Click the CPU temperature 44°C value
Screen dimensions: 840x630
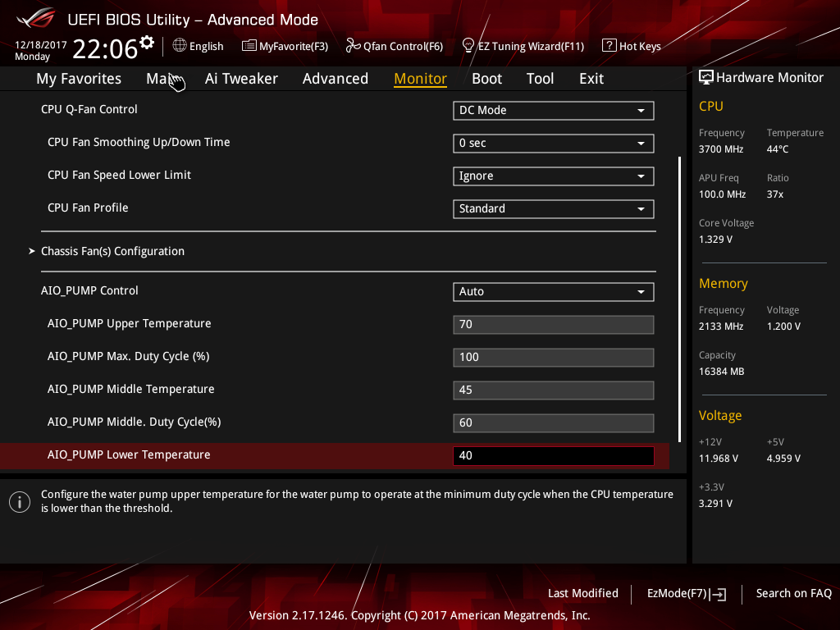point(778,149)
